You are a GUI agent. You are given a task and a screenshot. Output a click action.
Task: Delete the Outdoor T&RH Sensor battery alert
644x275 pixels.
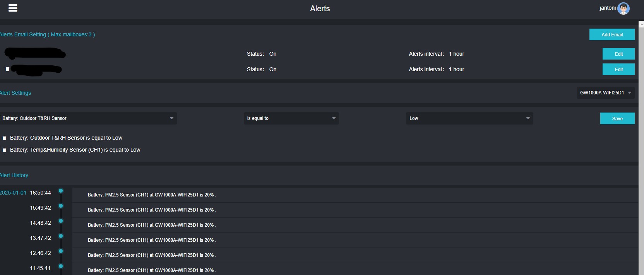point(5,138)
